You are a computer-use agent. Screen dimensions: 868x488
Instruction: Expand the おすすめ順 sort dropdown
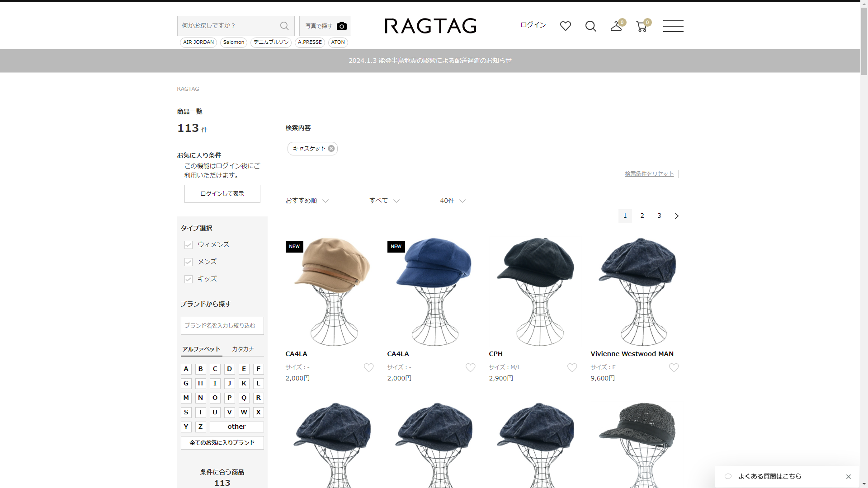click(x=307, y=201)
